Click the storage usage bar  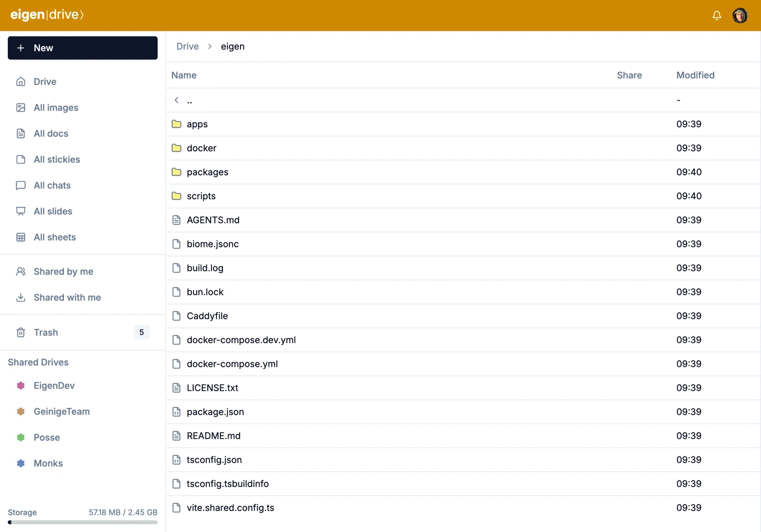82,522
